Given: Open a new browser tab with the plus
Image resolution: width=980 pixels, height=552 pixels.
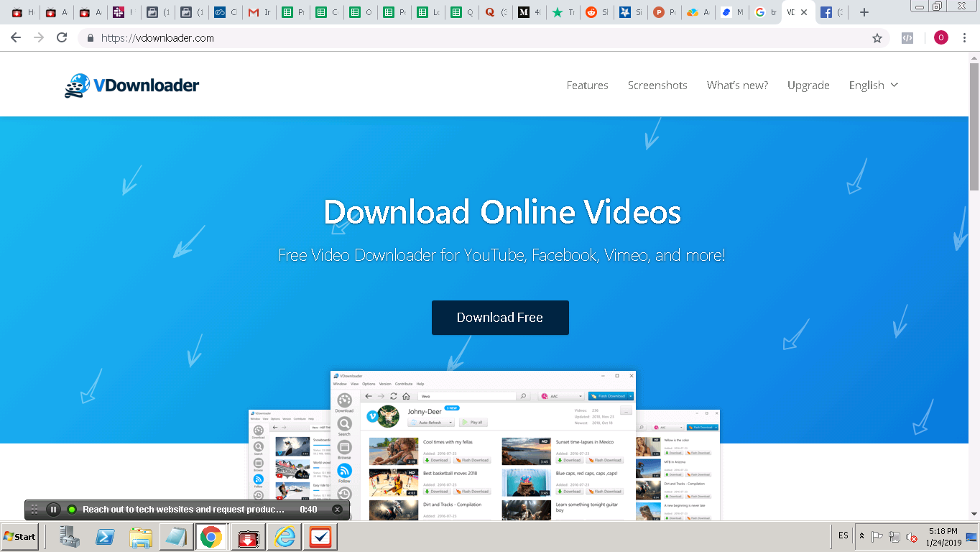Looking at the screenshot, I should (864, 12).
